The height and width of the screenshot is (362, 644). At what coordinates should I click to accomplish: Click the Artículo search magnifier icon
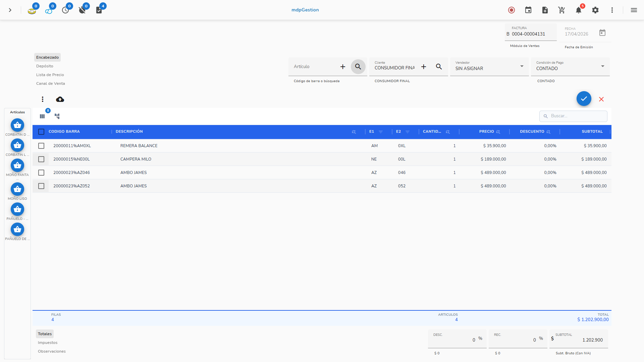coord(358,67)
